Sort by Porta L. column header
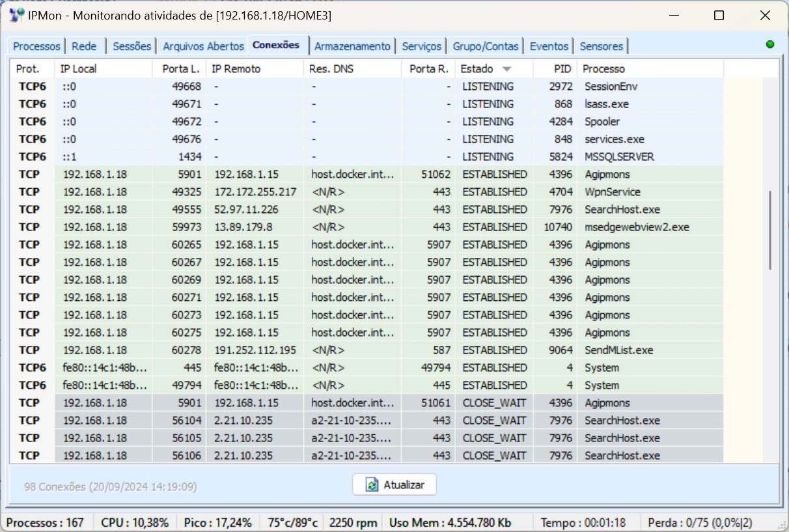The image size is (789, 532). (180, 68)
